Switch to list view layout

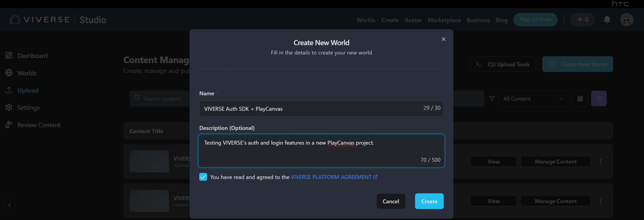click(598, 99)
